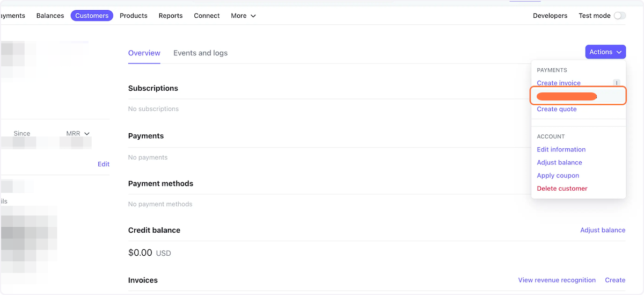Open Developers page

[550, 16]
